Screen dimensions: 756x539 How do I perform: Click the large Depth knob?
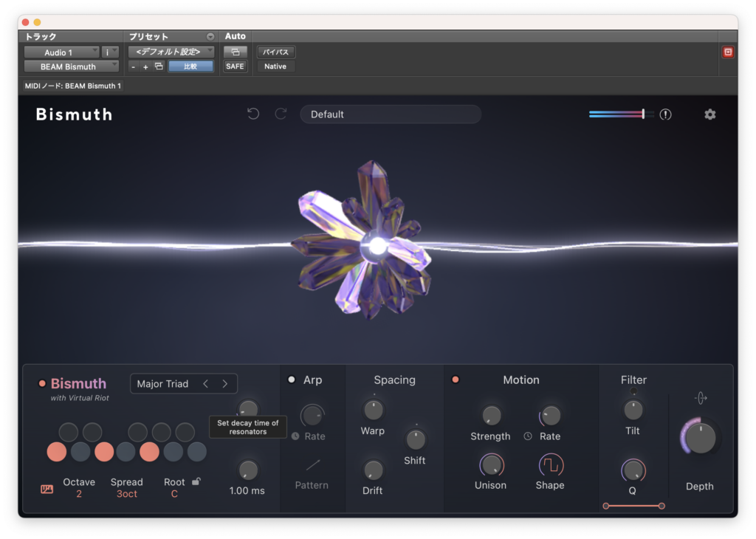click(x=700, y=438)
